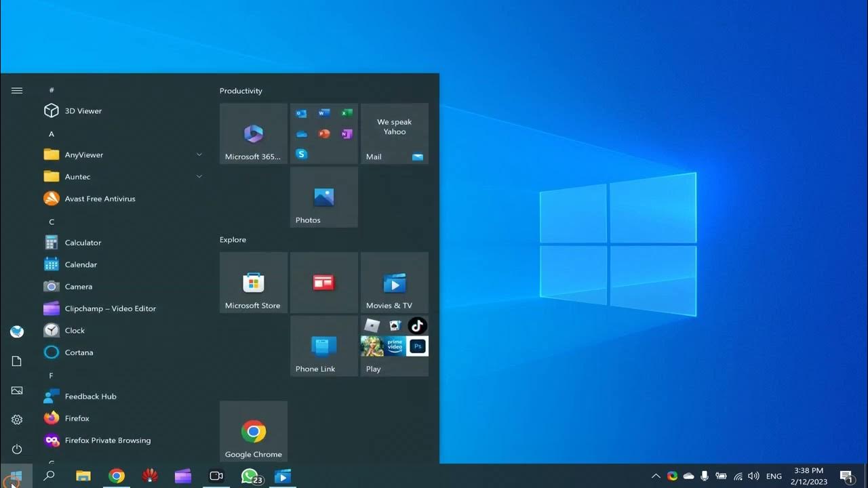The width and height of the screenshot is (868, 488).
Task: Open the Huawei app in the taskbar
Action: point(150,476)
